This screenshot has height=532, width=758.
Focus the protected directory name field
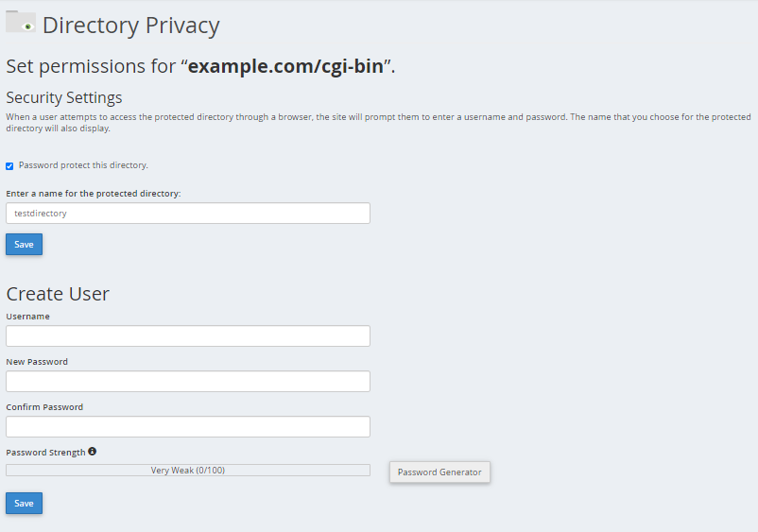tap(188, 214)
